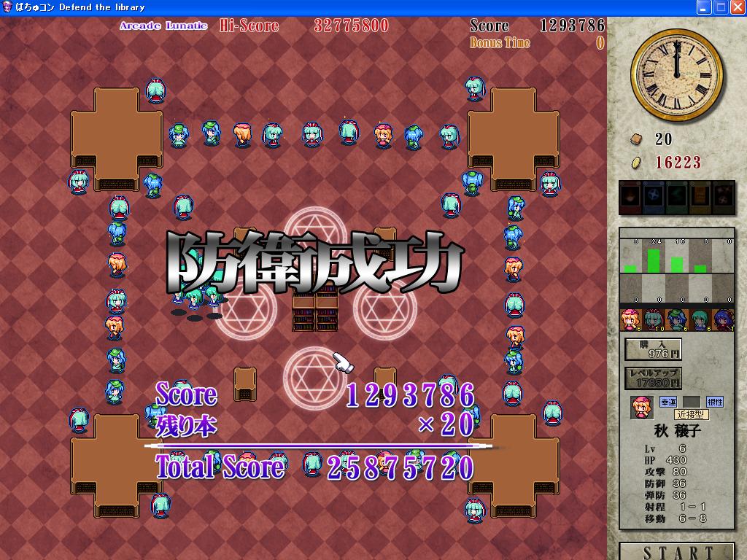Click the top-right cross-shaped table
This screenshot has width=747, height=560.
[514, 139]
